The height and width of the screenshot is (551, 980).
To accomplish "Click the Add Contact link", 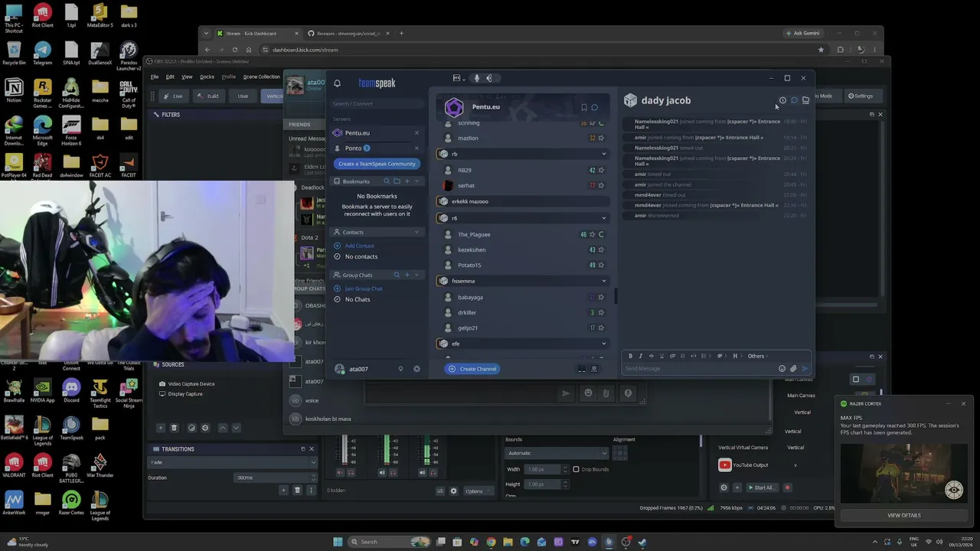I will click(x=359, y=246).
